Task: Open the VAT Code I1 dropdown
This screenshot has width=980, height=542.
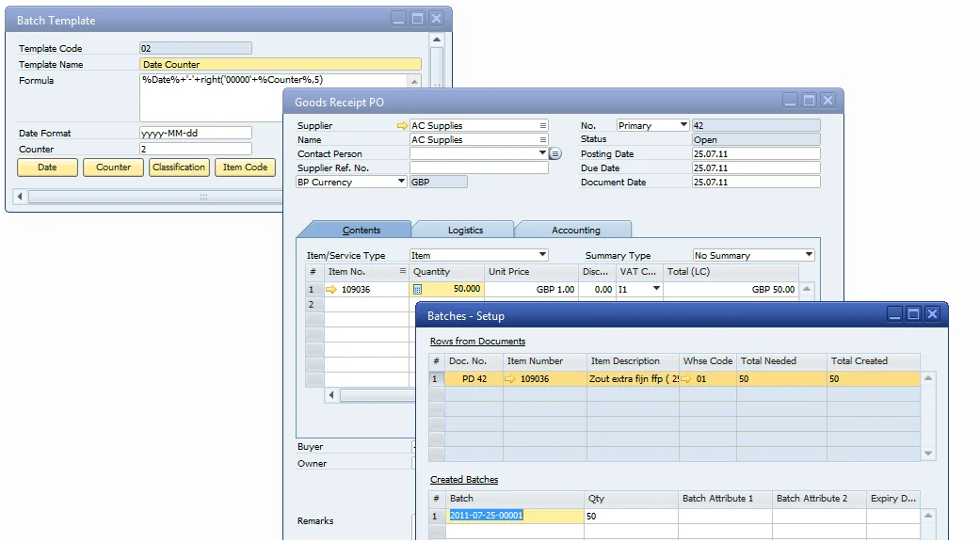Action: (656, 289)
